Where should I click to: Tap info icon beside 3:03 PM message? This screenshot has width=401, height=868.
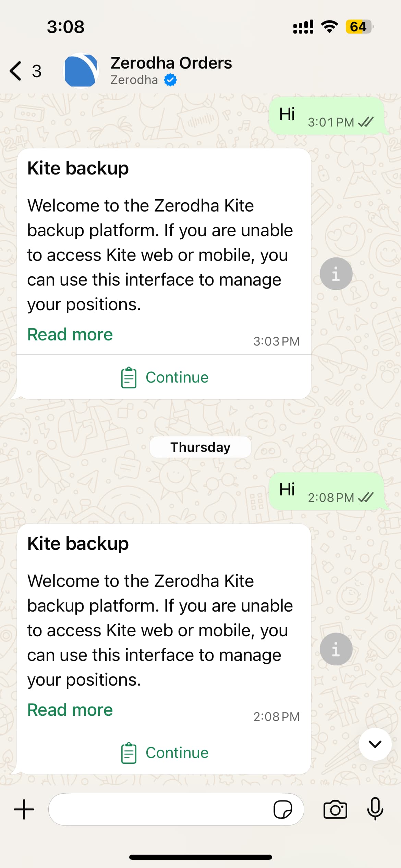(x=336, y=274)
